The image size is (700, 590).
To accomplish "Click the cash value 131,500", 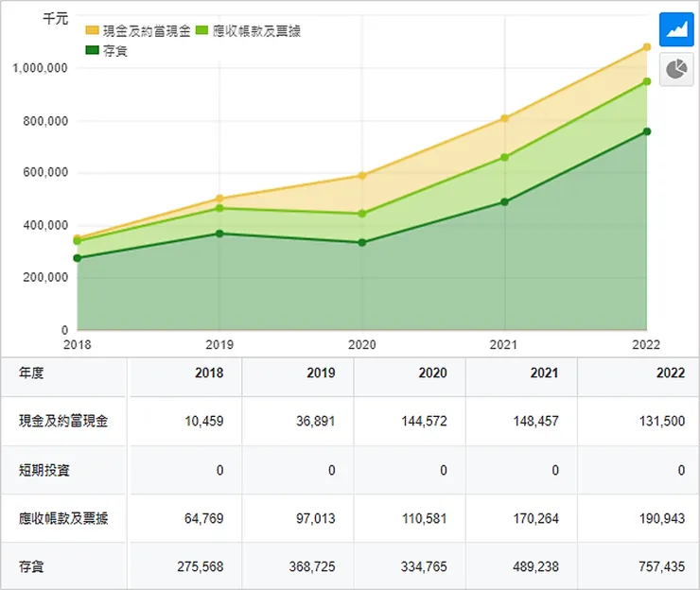I will [662, 421].
